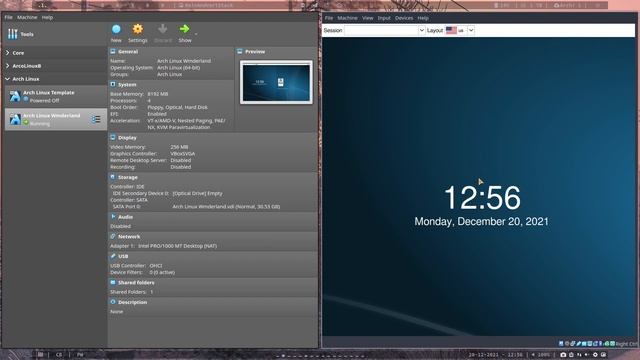Click the Powered Off state icon

point(26,100)
